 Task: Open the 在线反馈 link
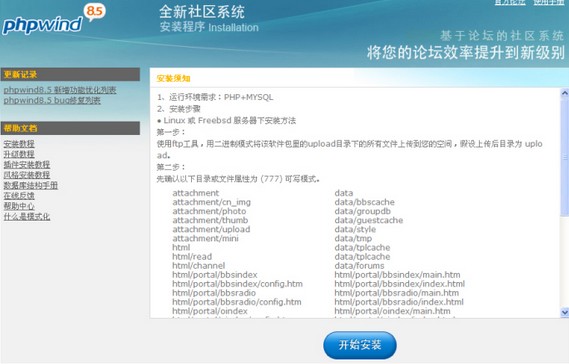pyautogui.click(x=19, y=196)
